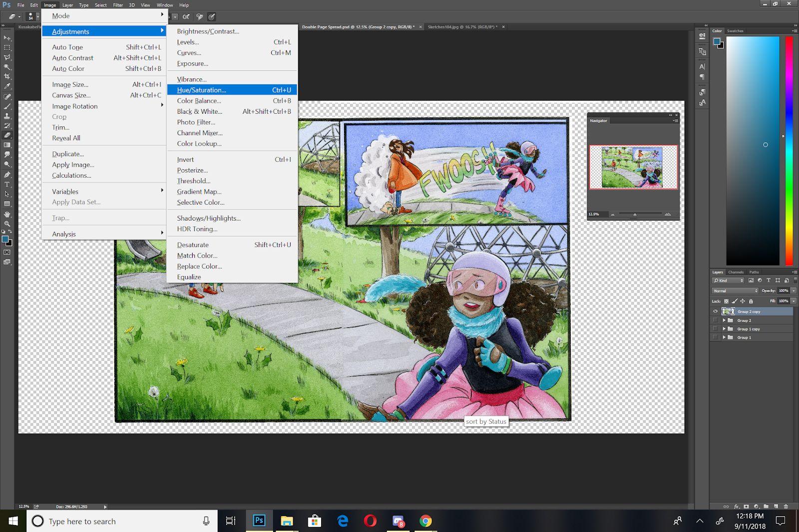Open the Brush Preset picker dropdown
The image size is (799, 532).
pyautogui.click(x=37, y=16)
